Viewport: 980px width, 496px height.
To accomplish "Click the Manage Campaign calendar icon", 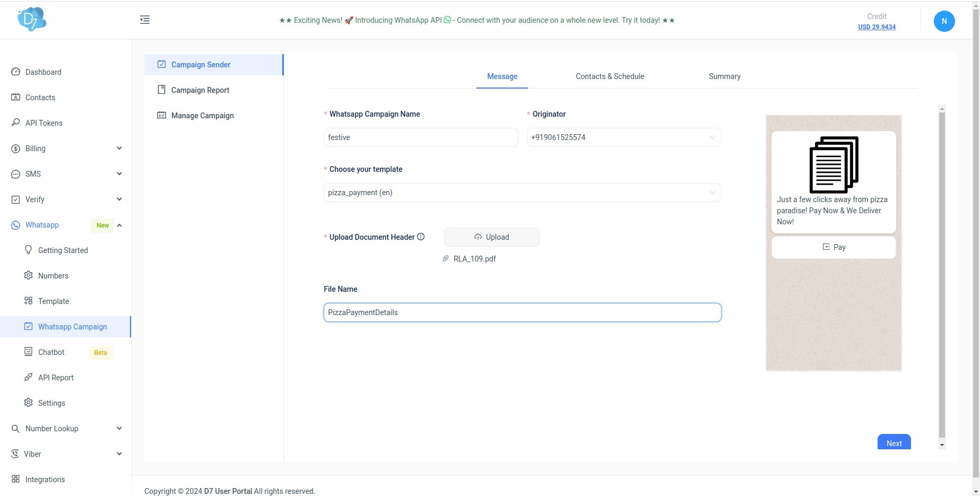I will click(161, 116).
